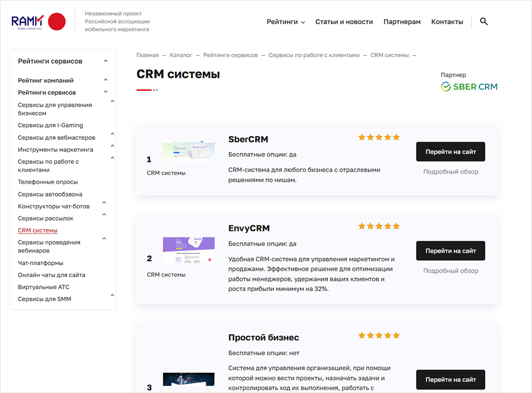This screenshot has height=393, width=532.
Task: Open the Простой бизнес screenshot thumbnail
Action: coord(189,379)
